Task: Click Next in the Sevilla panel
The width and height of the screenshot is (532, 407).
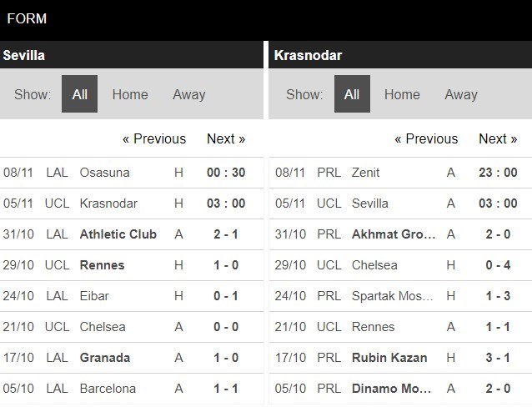Action: pos(226,138)
